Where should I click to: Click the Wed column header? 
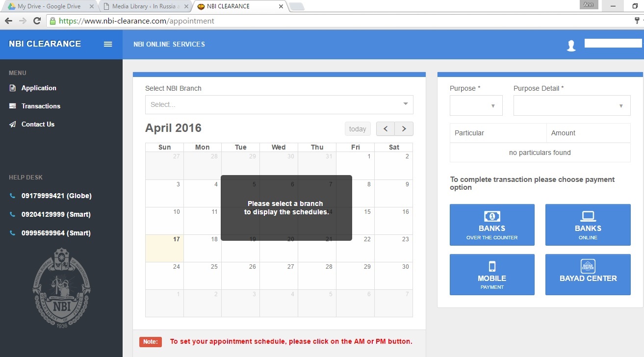(279, 147)
